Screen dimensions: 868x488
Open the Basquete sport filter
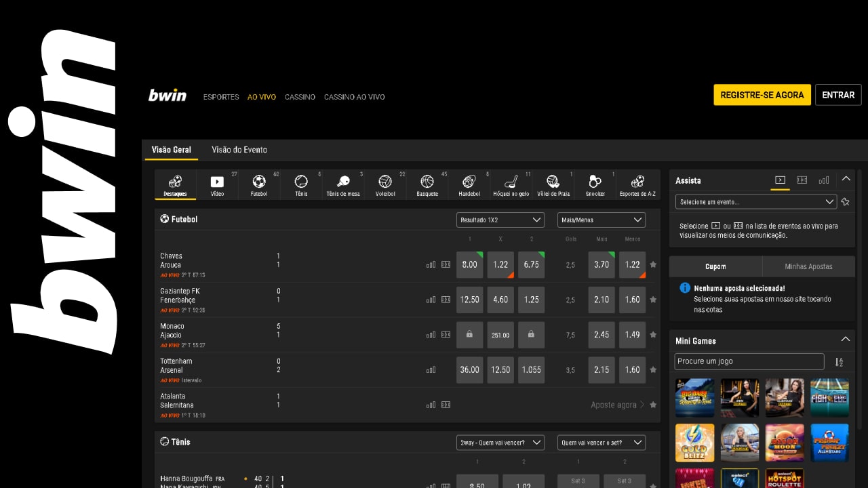point(427,184)
